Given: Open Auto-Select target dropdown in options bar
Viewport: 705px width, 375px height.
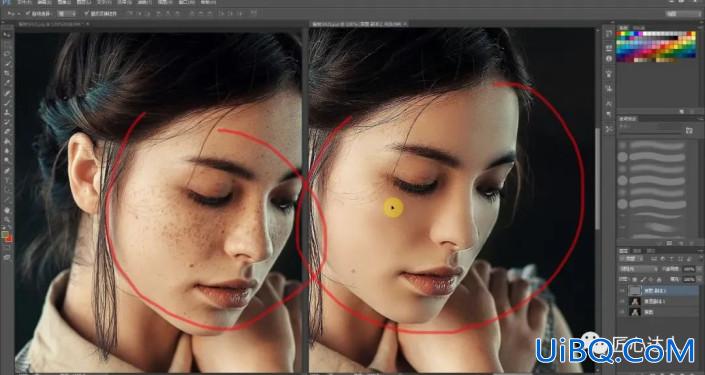Looking at the screenshot, I should click(67, 13).
